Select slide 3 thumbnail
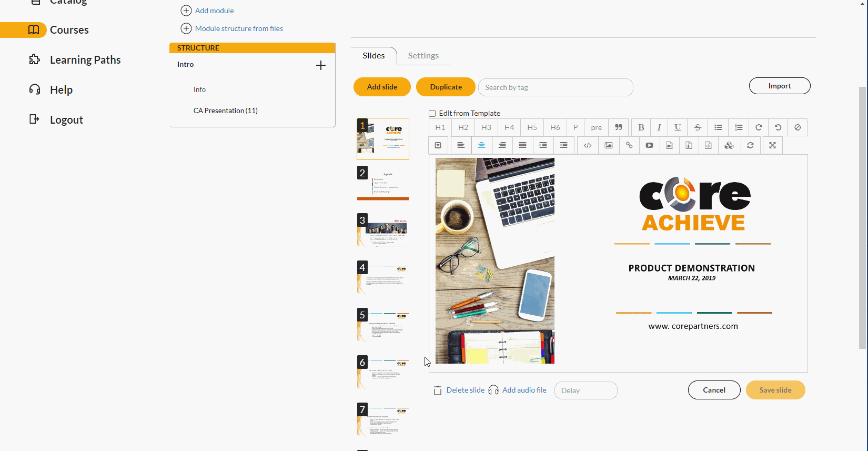The width and height of the screenshot is (868, 451). click(x=383, y=230)
